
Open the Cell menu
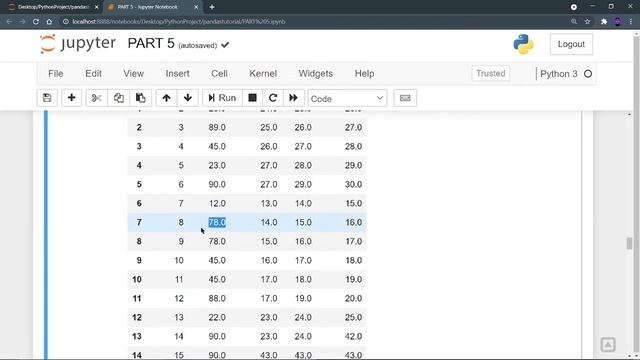(x=219, y=73)
